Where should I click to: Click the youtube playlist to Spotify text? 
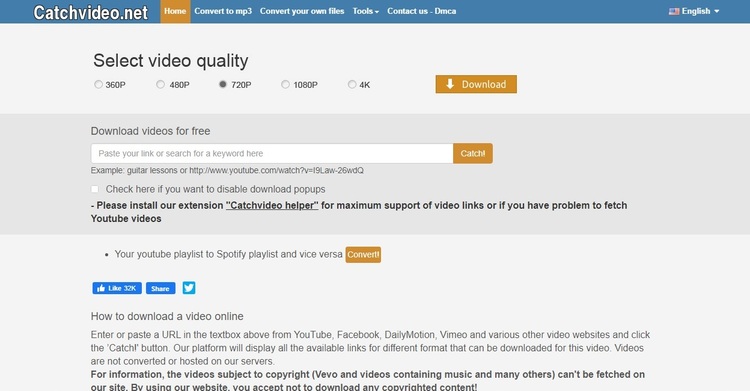click(229, 254)
